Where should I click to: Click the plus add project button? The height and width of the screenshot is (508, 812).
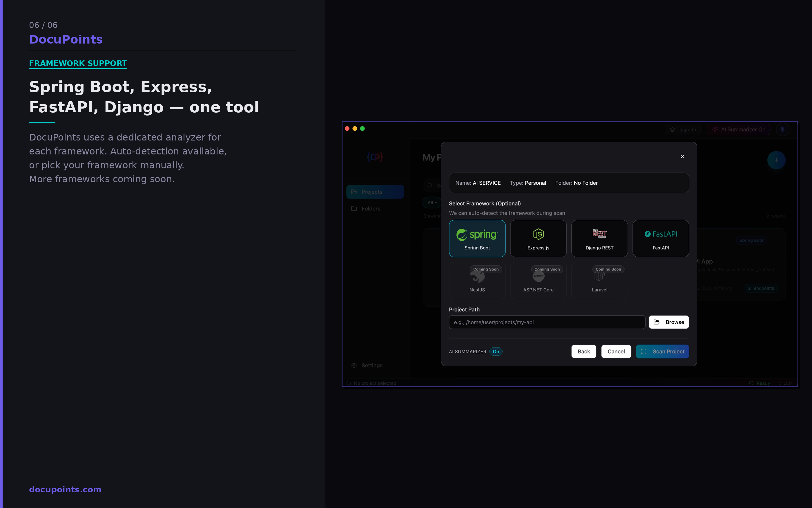776,160
